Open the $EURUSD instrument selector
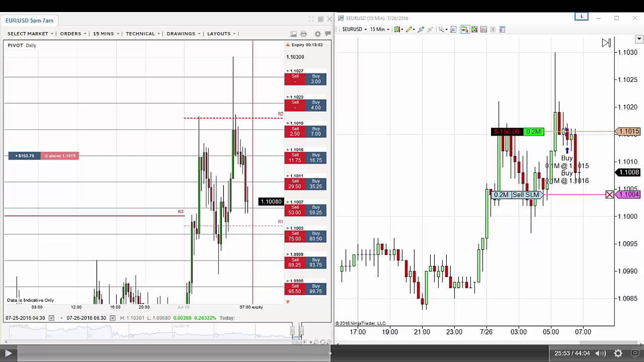Screen dimensions: 644x362 (x=354, y=29)
